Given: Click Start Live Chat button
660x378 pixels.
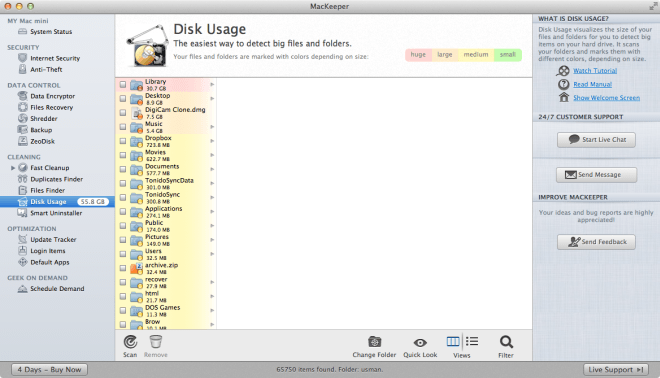Looking at the screenshot, I should (596, 140).
